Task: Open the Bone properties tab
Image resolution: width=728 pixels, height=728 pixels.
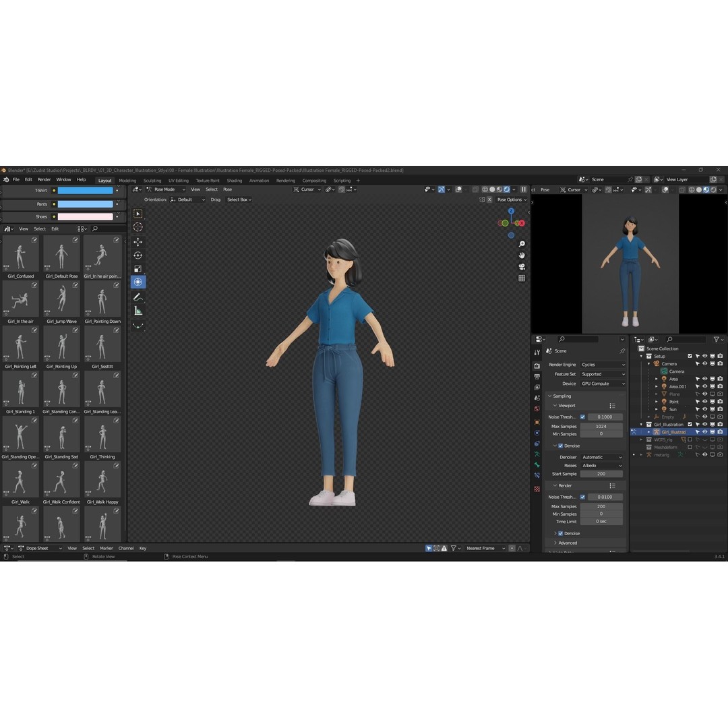Action: point(537,464)
